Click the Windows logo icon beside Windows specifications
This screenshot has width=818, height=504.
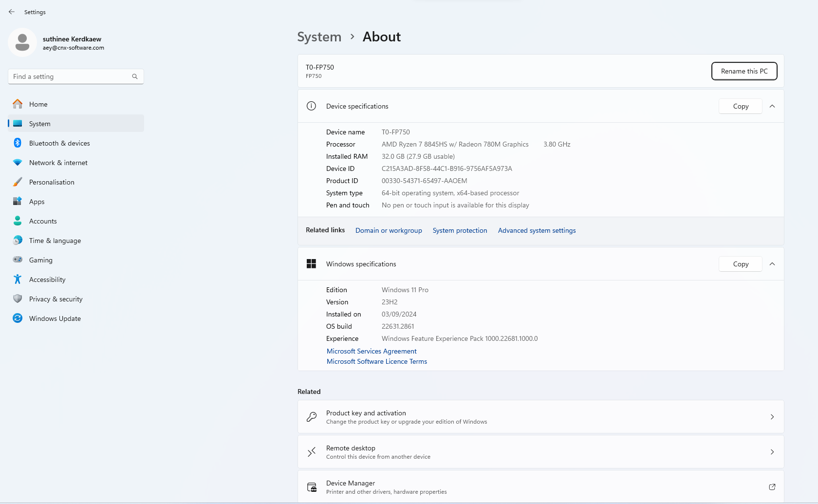click(312, 264)
